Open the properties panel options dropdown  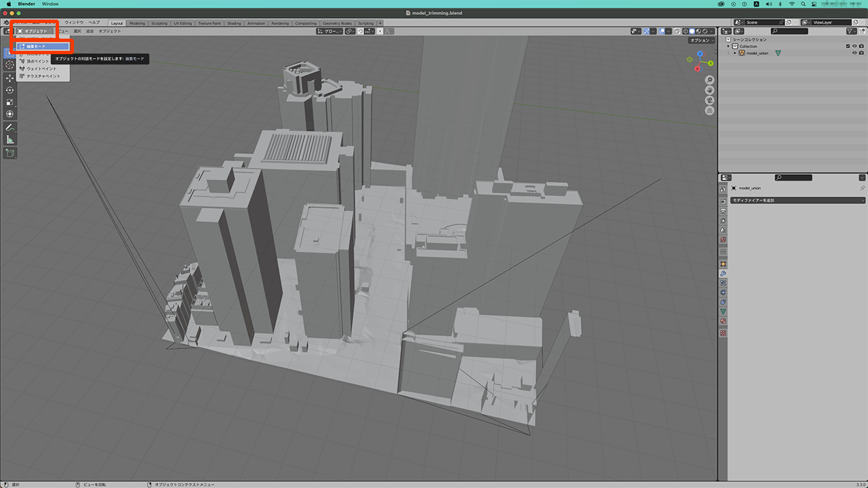click(x=862, y=178)
